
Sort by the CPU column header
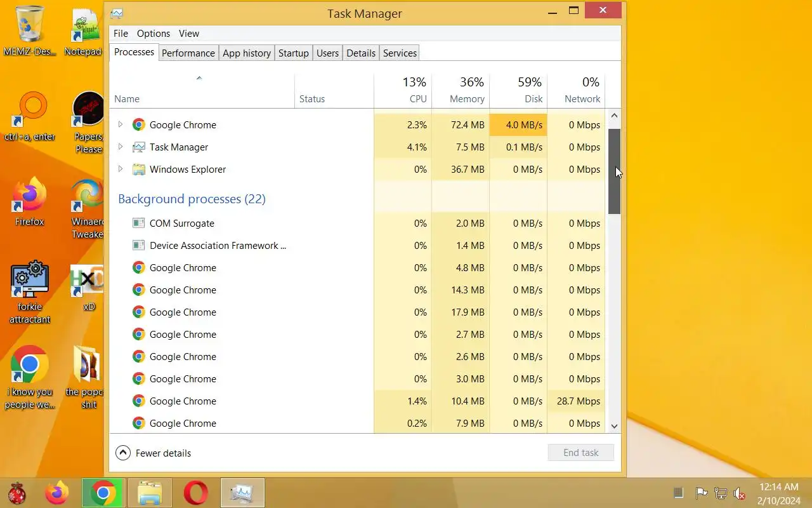click(x=403, y=91)
